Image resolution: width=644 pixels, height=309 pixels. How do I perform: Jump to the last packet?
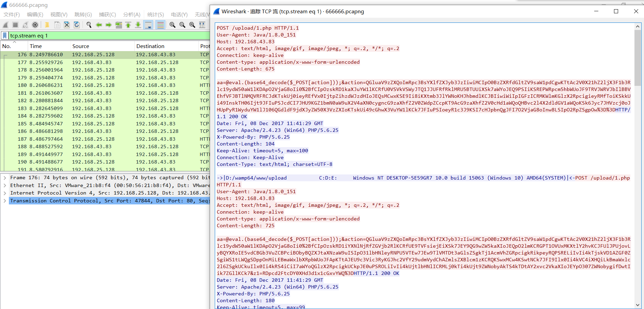pos(138,25)
